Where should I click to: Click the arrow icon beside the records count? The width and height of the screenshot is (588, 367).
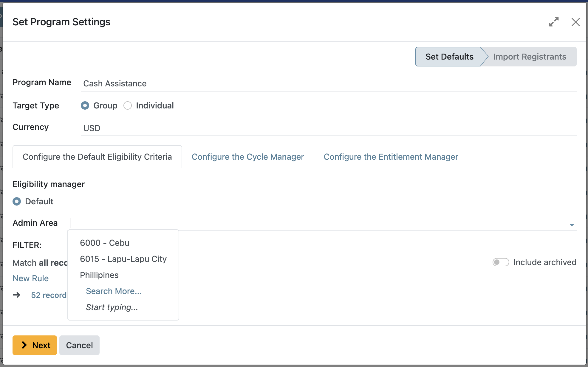click(17, 295)
